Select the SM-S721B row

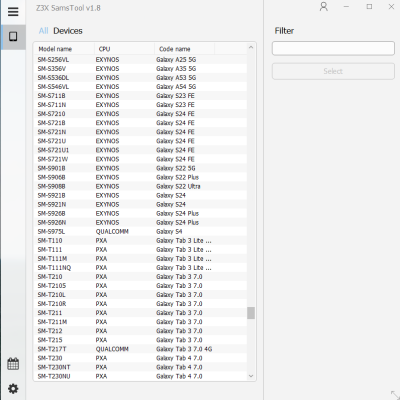pyautogui.click(x=140, y=123)
